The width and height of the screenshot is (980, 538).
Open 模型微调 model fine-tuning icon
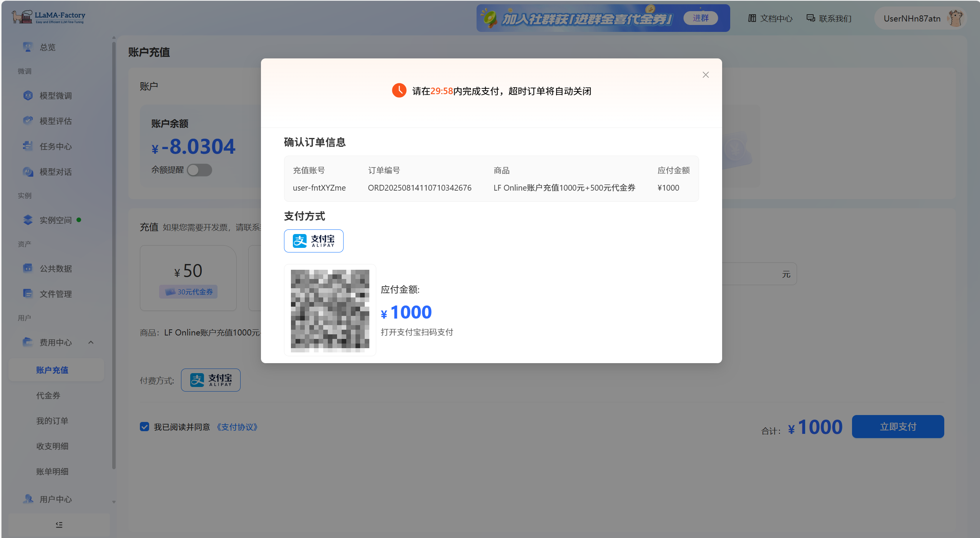[x=28, y=95]
